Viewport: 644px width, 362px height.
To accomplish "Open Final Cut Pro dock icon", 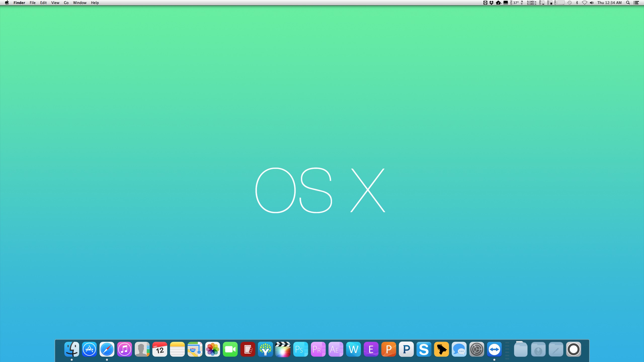I will (x=283, y=349).
